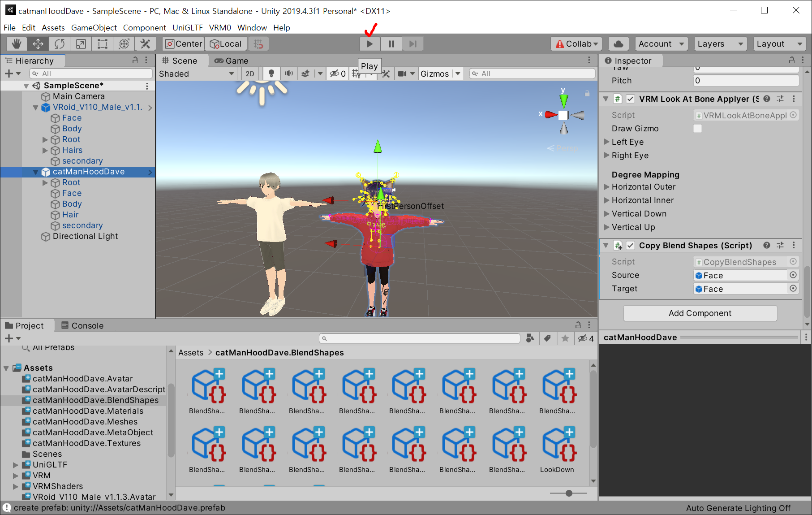Screen dimensions: 812x515
Task: Open the Account dropdown
Action: click(x=661, y=43)
